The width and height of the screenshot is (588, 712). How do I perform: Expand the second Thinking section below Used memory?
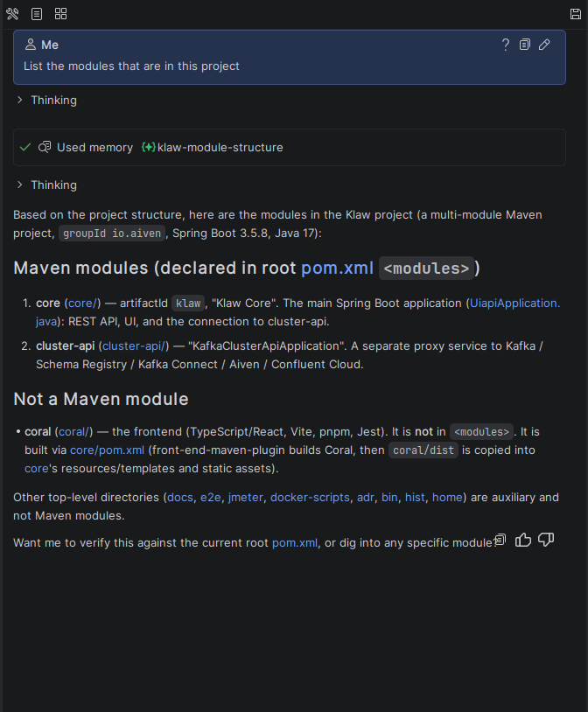click(46, 185)
